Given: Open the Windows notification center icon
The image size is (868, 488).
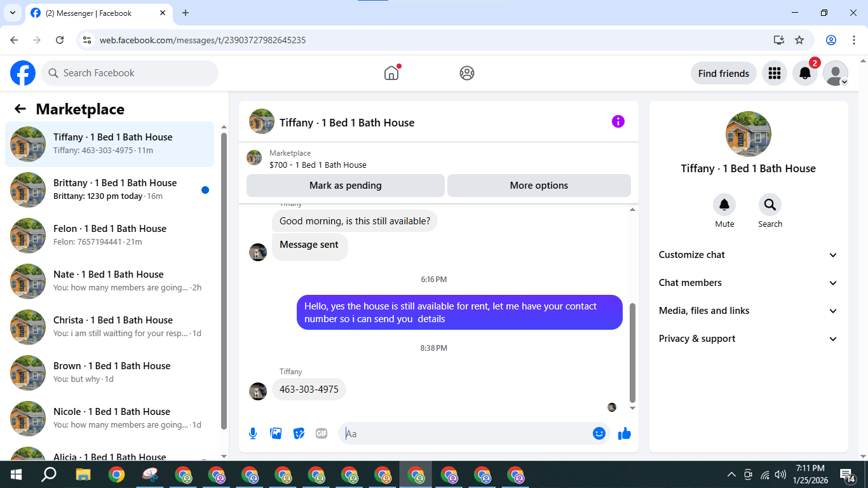Looking at the screenshot, I should (x=847, y=475).
